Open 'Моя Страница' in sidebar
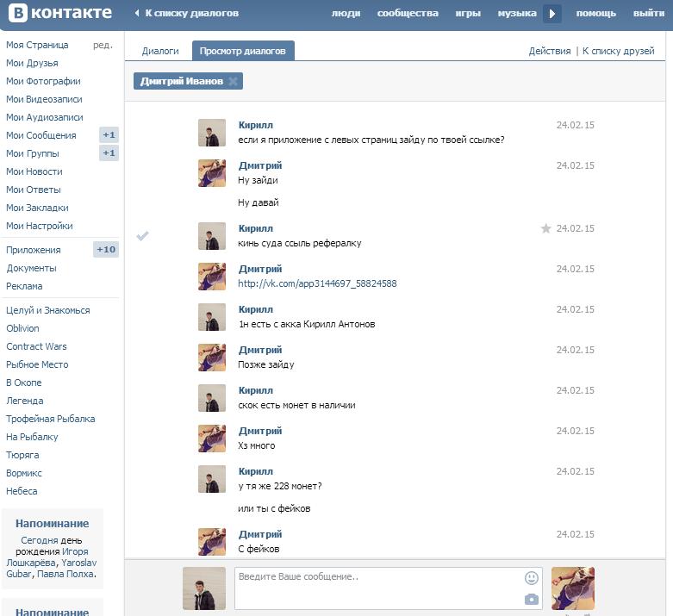This screenshot has height=616, width=673. point(37,45)
